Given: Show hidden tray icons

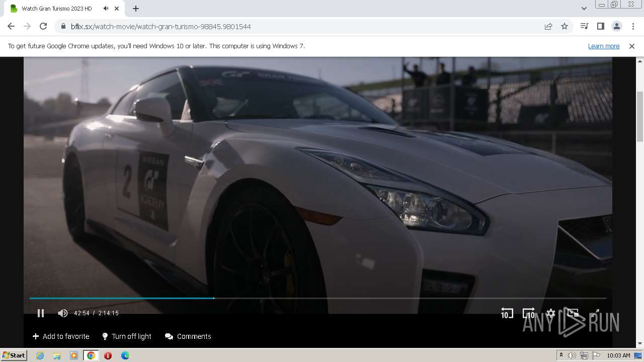Looking at the screenshot, I should click(561, 355).
